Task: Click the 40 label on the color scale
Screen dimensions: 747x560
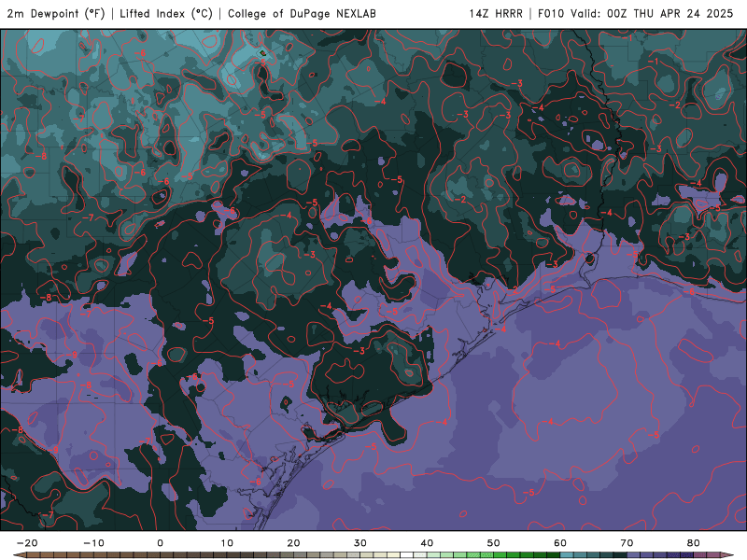Action: click(427, 543)
